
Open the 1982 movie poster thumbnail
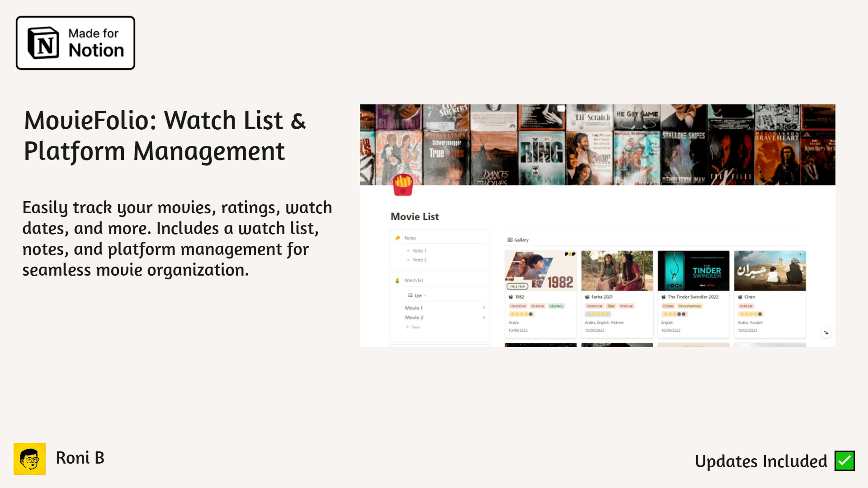click(541, 271)
